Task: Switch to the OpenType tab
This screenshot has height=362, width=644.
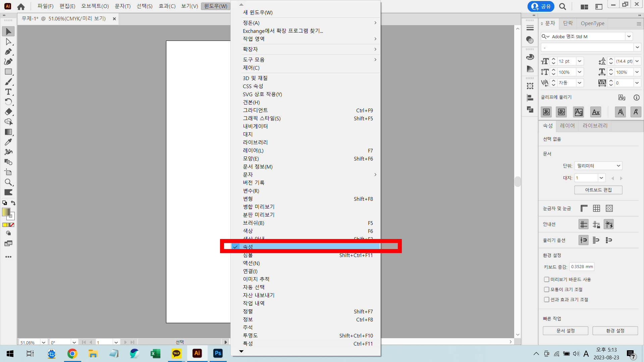Action: point(592,23)
